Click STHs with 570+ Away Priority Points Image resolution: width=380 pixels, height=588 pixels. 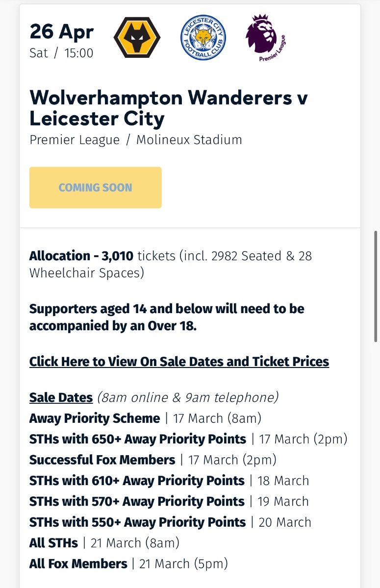(x=169, y=502)
